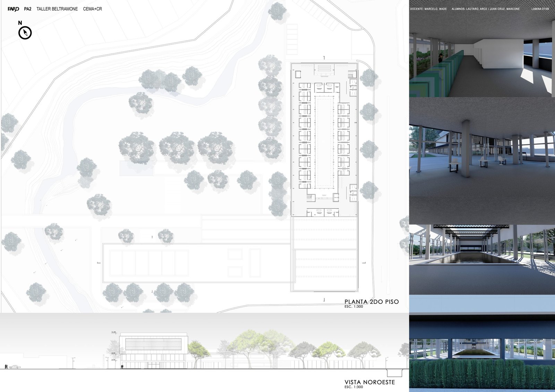The image size is (555, 392).
Task: Click the 16.30 height marker on the elevation
Action: [113, 332]
